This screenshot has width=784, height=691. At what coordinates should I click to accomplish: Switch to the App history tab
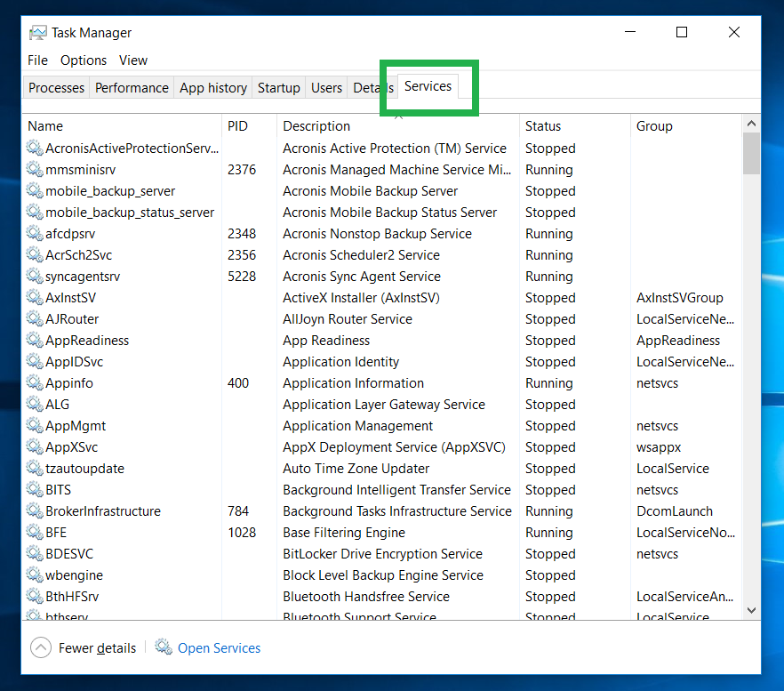point(213,88)
